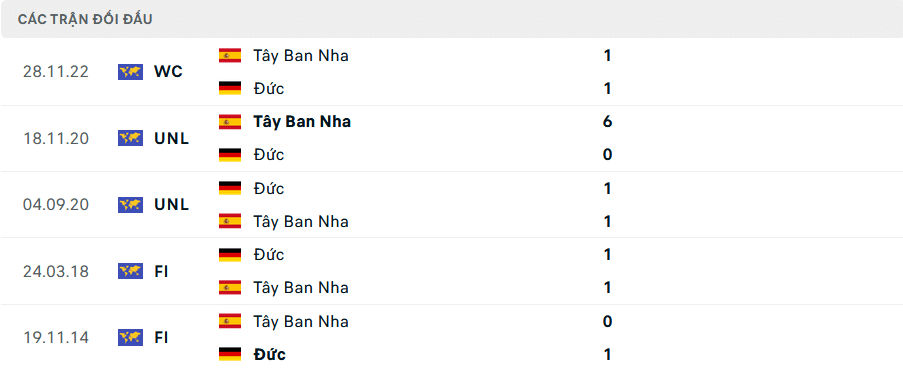The image size is (903, 374).
Task: Click the score 6 for Tây Ban Nha
Action: [x=607, y=122]
